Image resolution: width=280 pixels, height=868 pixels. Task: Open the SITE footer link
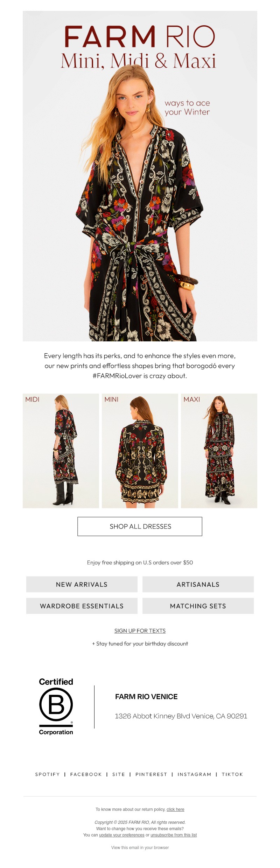click(119, 774)
